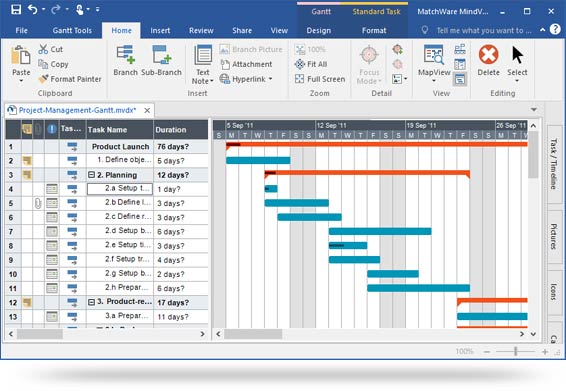Add a new Sub-Branch
Screen dimensions: 566x391
coord(161,60)
